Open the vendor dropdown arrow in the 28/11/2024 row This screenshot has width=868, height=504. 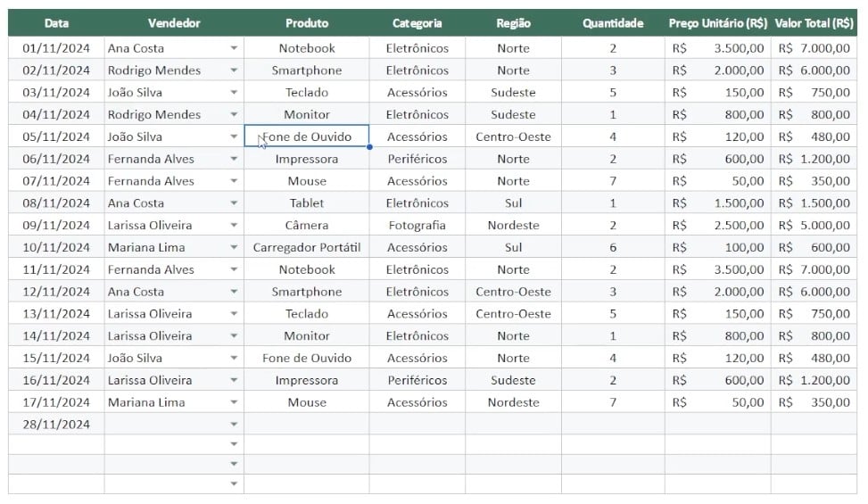pyautogui.click(x=234, y=425)
